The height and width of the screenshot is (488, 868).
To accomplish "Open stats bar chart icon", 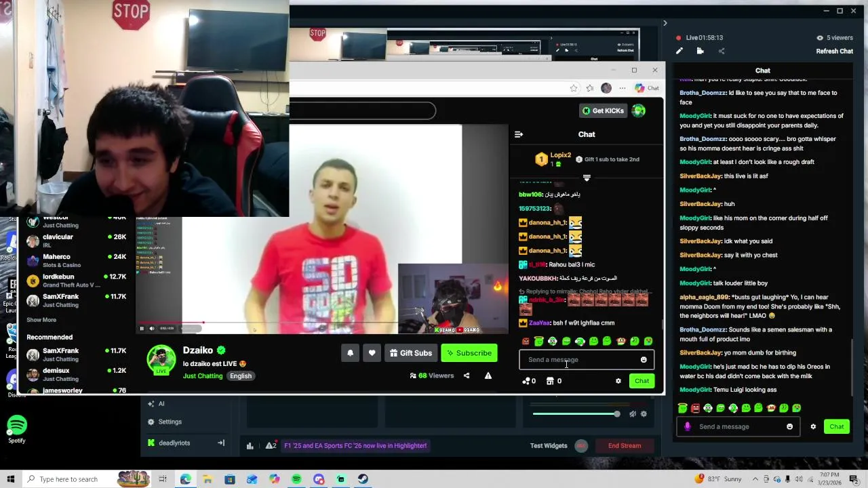I will pos(250,446).
